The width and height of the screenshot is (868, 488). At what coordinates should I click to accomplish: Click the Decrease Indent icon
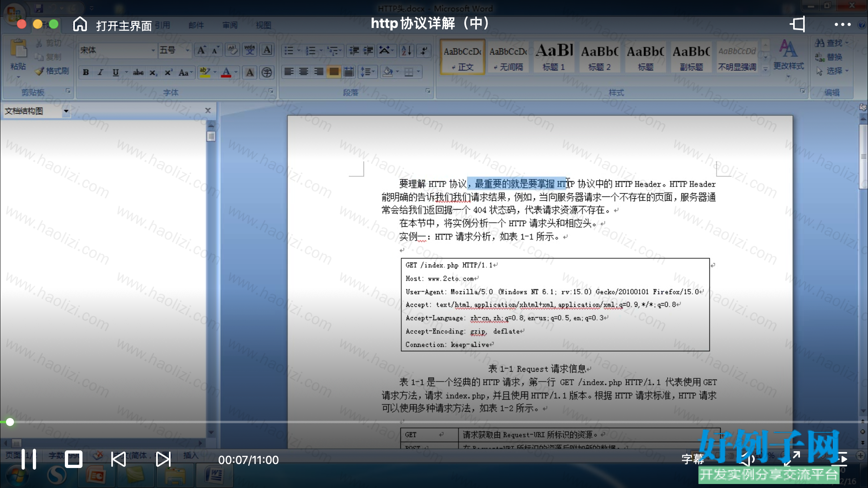pyautogui.click(x=354, y=50)
